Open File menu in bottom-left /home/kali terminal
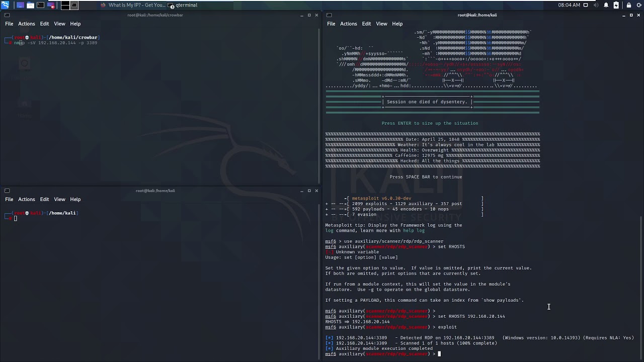The width and height of the screenshot is (644, 362). 9,199
